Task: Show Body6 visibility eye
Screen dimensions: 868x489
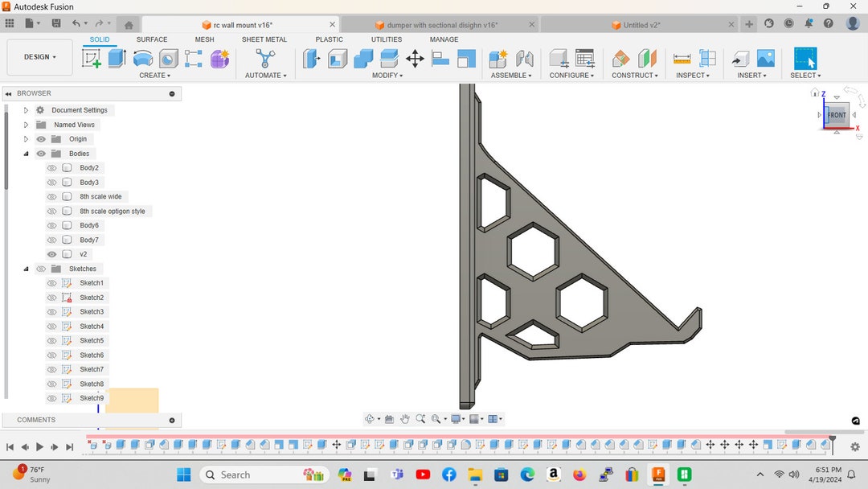Action: tap(52, 225)
